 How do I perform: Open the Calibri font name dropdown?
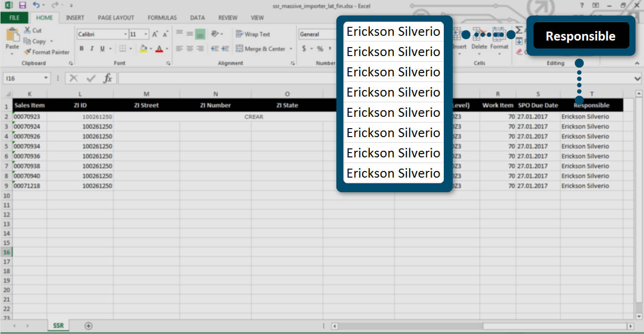click(125, 34)
